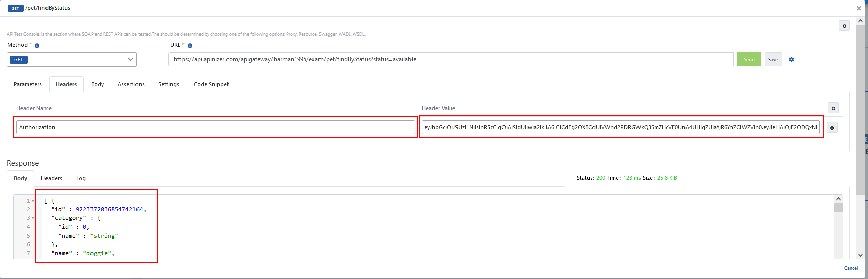Click the Authorization header name field
The width and height of the screenshot is (868, 279).
point(215,127)
